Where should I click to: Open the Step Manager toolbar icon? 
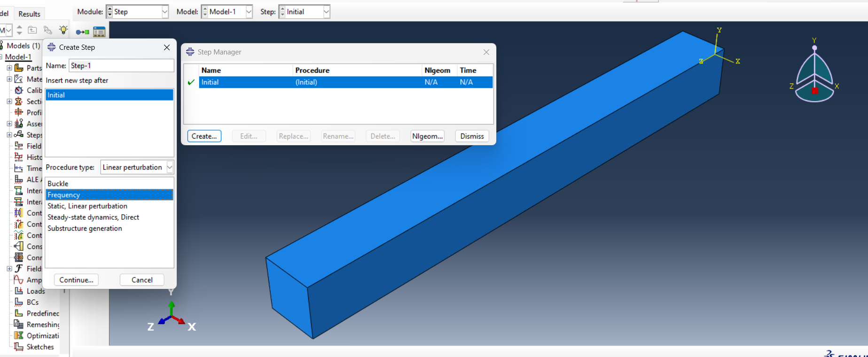(x=99, y=32)
